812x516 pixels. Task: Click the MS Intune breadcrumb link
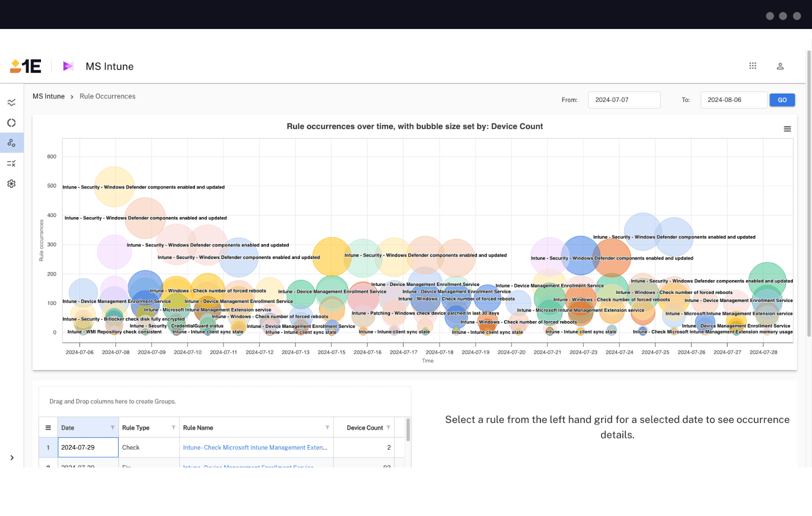[x=48, y=96]
